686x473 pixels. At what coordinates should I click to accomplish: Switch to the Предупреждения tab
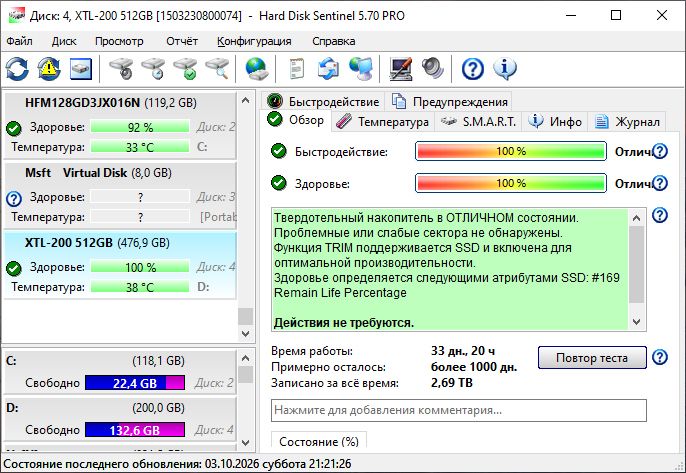click(x=450, y=102)
